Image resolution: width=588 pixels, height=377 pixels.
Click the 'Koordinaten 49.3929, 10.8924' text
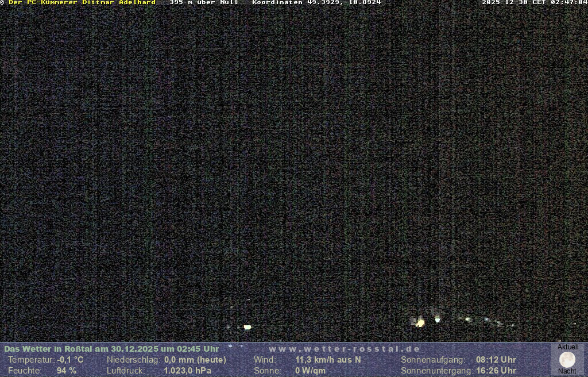pyautogui.click(x=316, y=3)
